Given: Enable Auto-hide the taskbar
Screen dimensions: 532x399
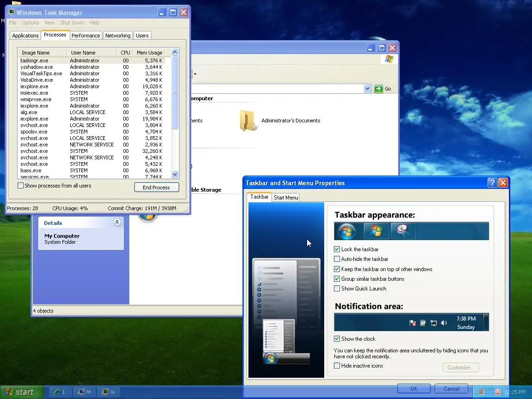Looking at the screenshot, I should [337, 259].
